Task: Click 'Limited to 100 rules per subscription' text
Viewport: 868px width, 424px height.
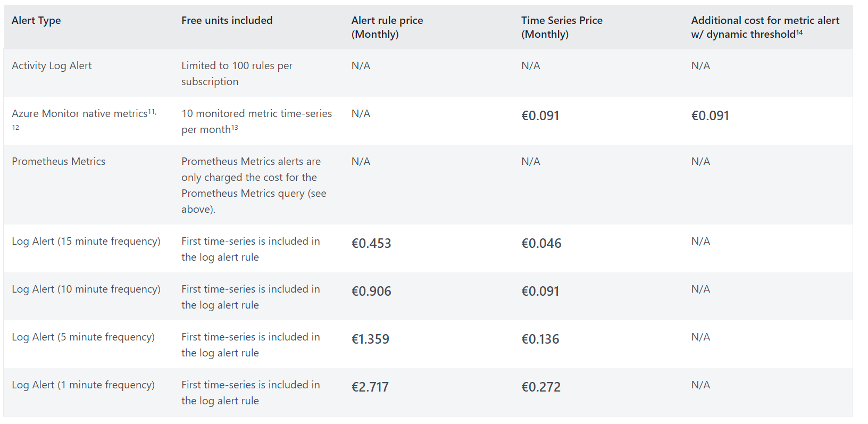Action: point(237,74)
